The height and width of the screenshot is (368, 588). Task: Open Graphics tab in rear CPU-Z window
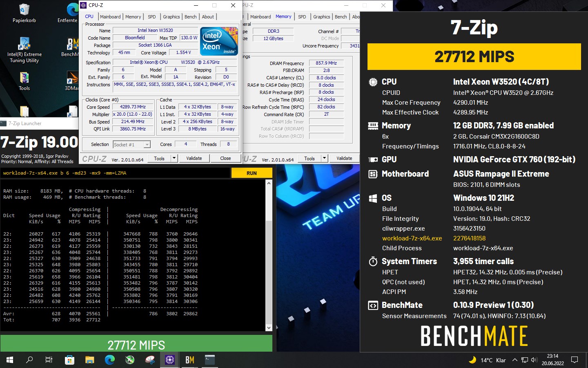pyautogui.click(x=322, y=17)
